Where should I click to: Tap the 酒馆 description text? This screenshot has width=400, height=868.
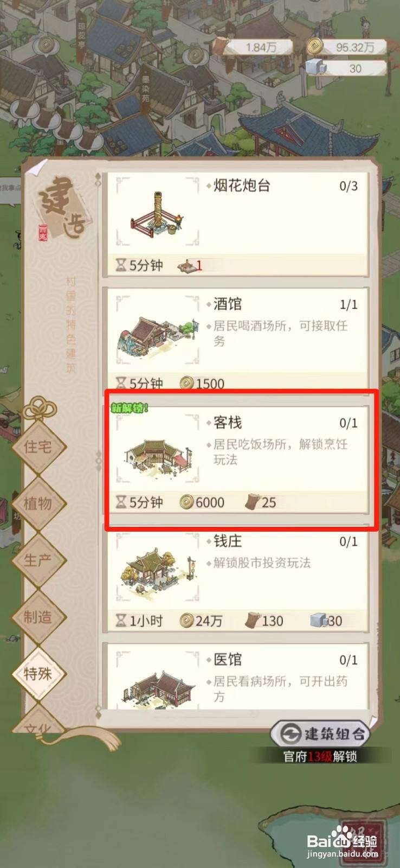[280, 333]
